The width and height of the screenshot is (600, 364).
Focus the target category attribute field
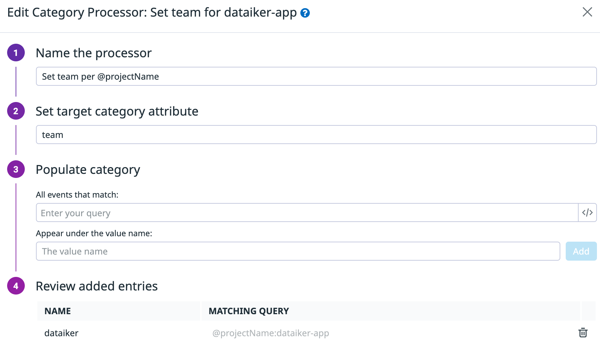pos(316,135)
